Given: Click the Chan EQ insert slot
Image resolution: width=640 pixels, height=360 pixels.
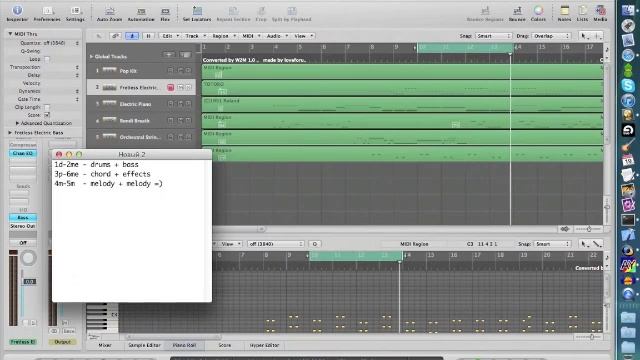Looking at the screenshot, I should pyautogui.click(x=23, y=153).
